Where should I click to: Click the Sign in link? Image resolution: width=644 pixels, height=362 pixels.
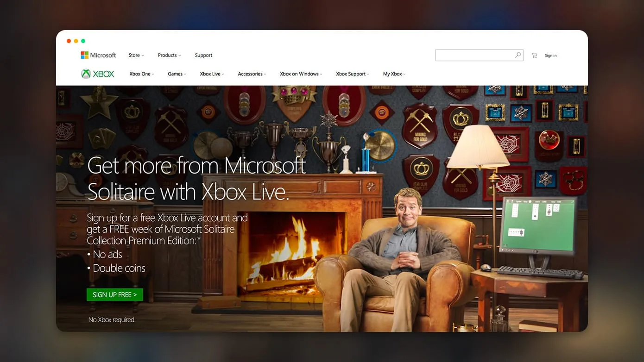tap(551, 55)
